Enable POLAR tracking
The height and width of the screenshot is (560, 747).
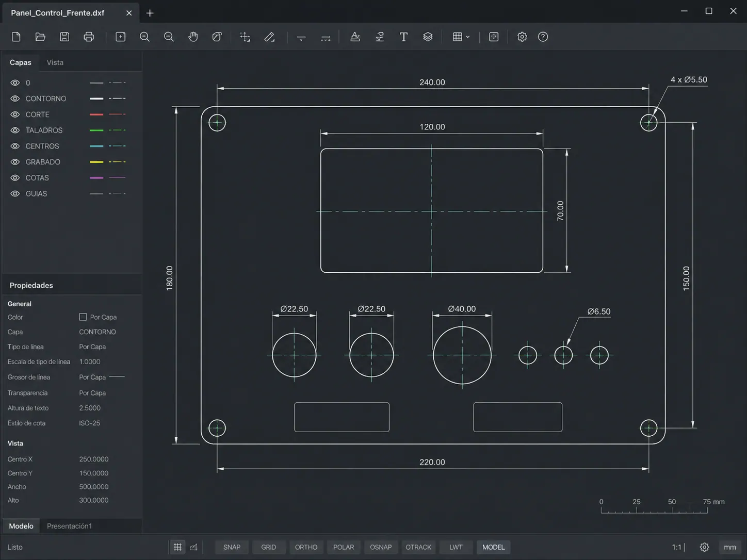344,547
